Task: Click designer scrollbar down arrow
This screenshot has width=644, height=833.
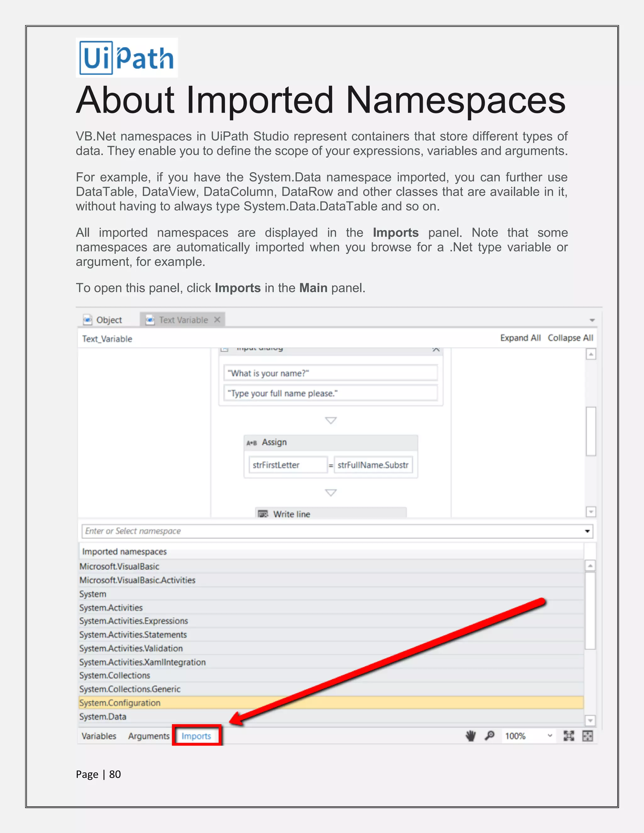Action: (591, 512)
